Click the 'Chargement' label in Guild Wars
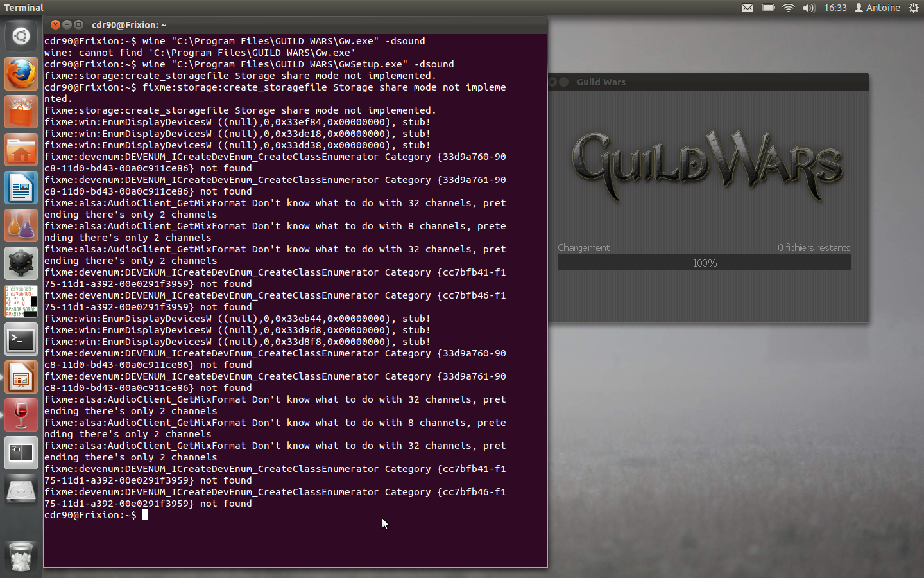924x578 pixels. tap(583, 248)
